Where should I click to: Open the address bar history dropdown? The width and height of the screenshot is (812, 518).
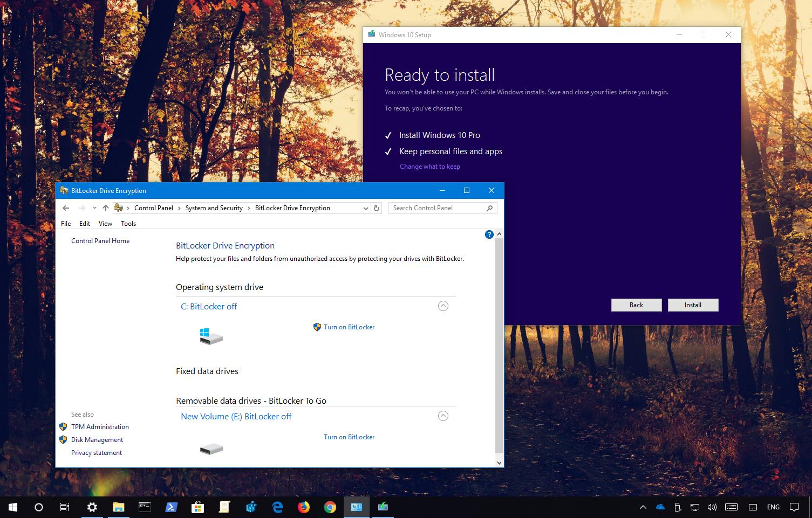pyautogui.click(x=366, y=208)
